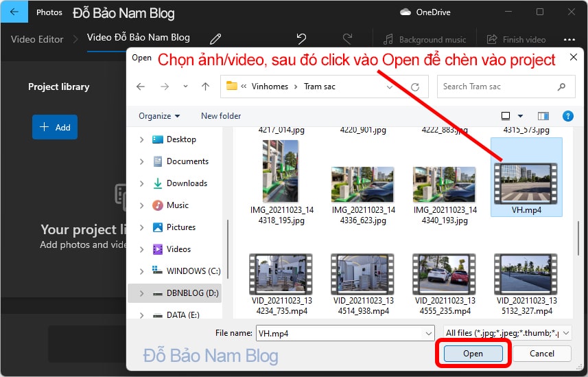Click the file list vertical scrollbar
588x377 pixels.
click(578, 238)
